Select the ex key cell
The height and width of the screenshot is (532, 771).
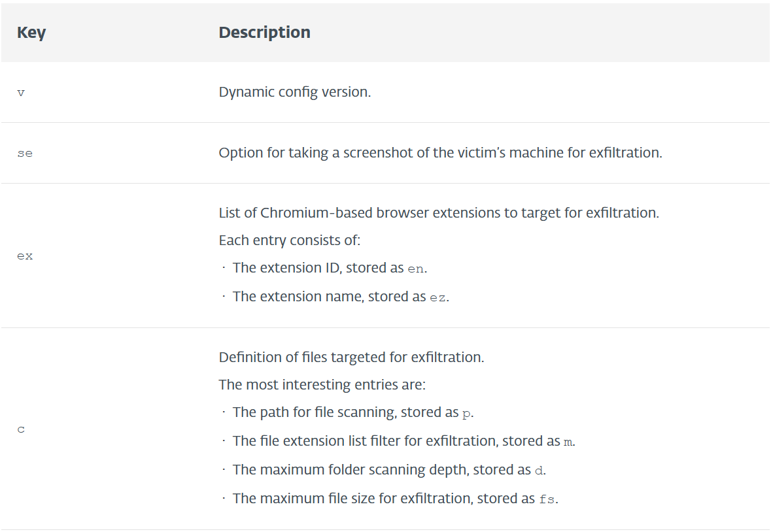point(25,256)
